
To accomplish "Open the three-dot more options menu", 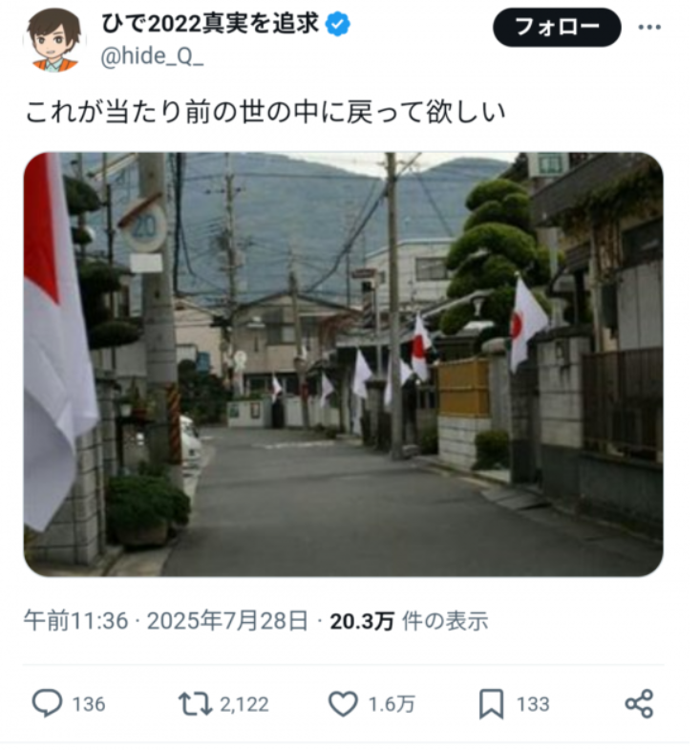I will tap(649, 28).
